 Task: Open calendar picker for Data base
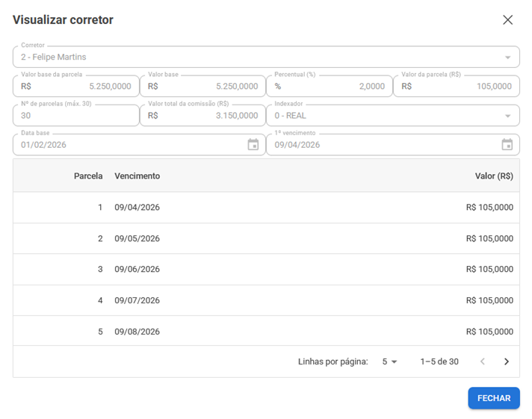coord(253,145)
